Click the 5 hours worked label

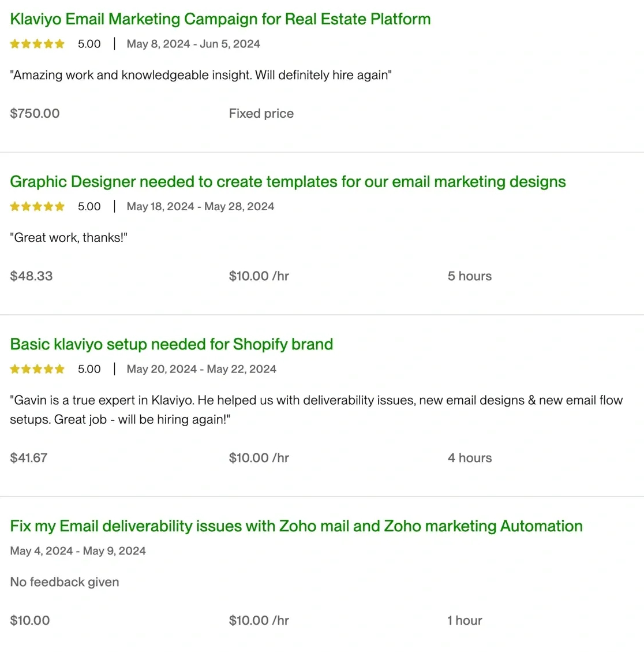(470, 276)
